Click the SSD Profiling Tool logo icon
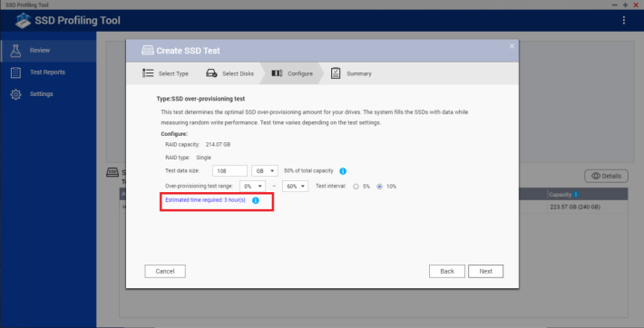644x328 pixels. tap(23, 21)
